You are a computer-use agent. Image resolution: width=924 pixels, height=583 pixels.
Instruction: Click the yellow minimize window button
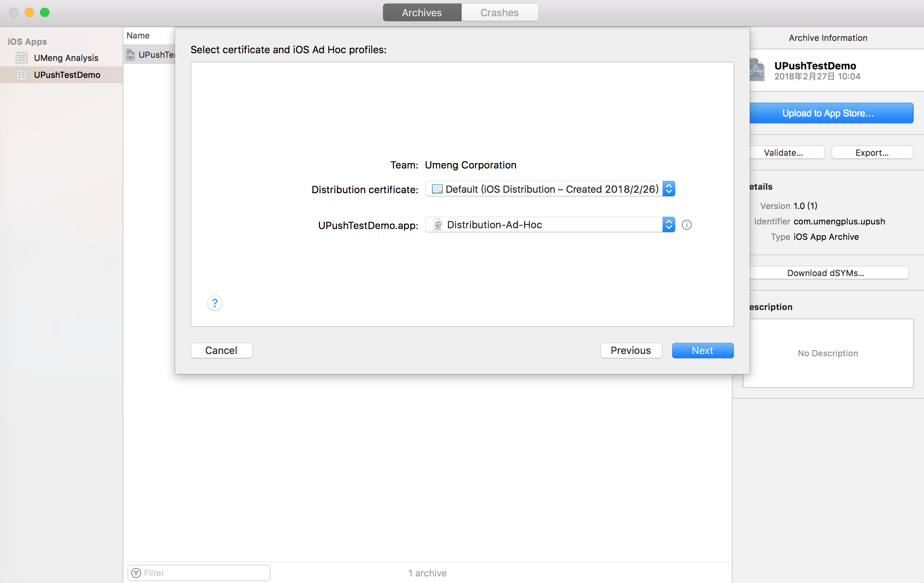coord(29,12)
